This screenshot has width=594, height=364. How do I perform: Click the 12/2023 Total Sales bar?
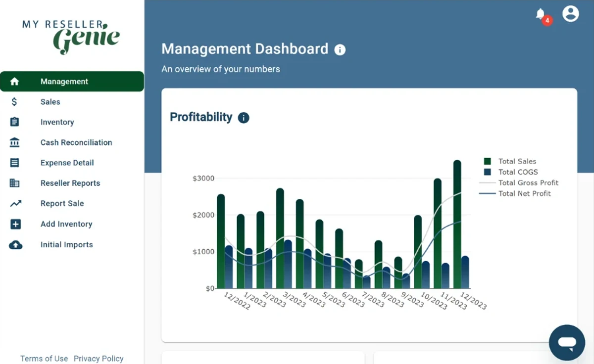[x=457, y=224]
